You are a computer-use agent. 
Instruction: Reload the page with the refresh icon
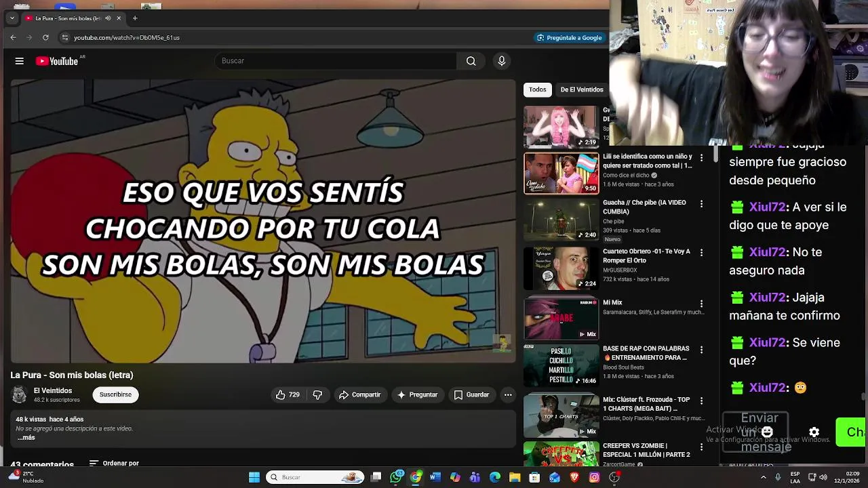pyautogui.click(x=45, y=37)
